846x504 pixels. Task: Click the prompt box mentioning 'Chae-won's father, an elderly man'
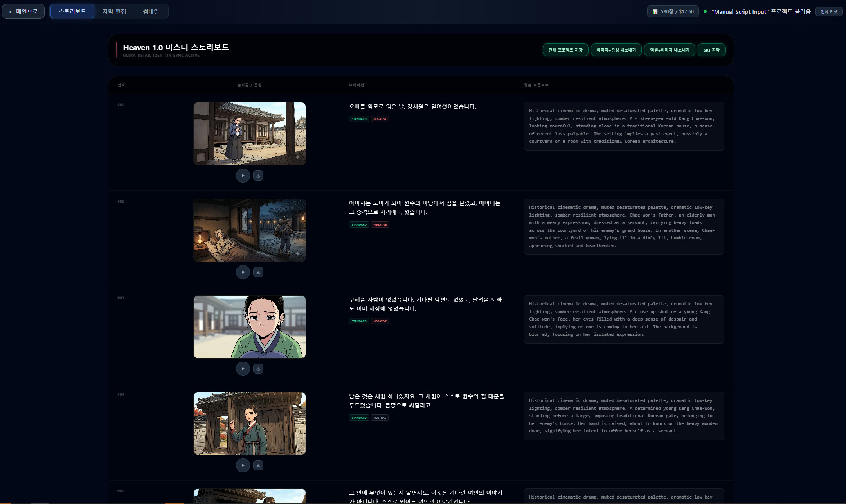click(x=624, y=227)
